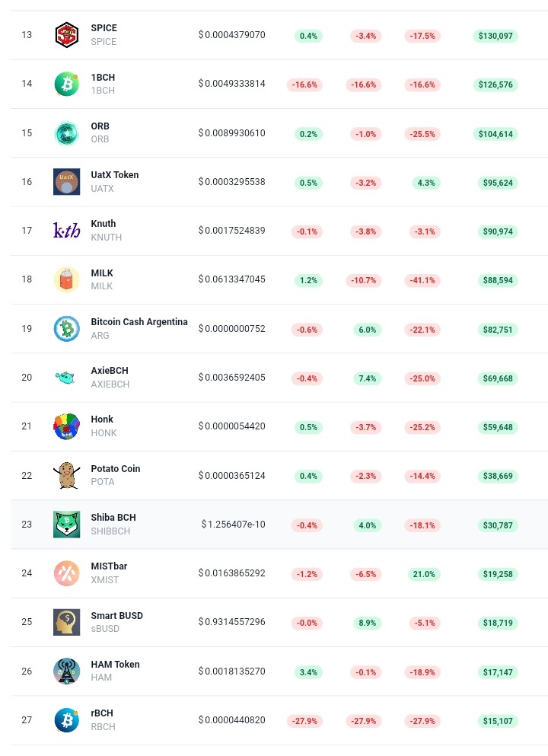The height and width of the screenshot is (756, 548).
Task: Open the Knuth kth logo
Action: click(66, 231)
